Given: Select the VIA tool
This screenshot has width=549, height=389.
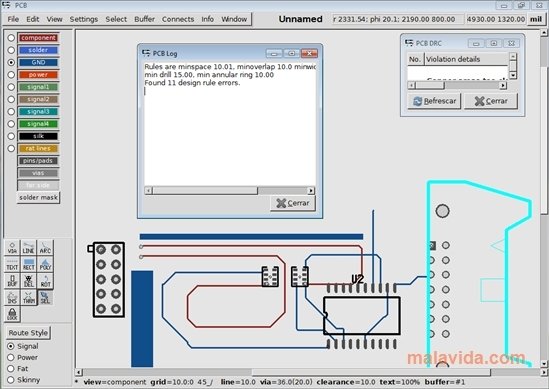Looking at the screenshot, I should pyautogui.click(x=12, y=248).
